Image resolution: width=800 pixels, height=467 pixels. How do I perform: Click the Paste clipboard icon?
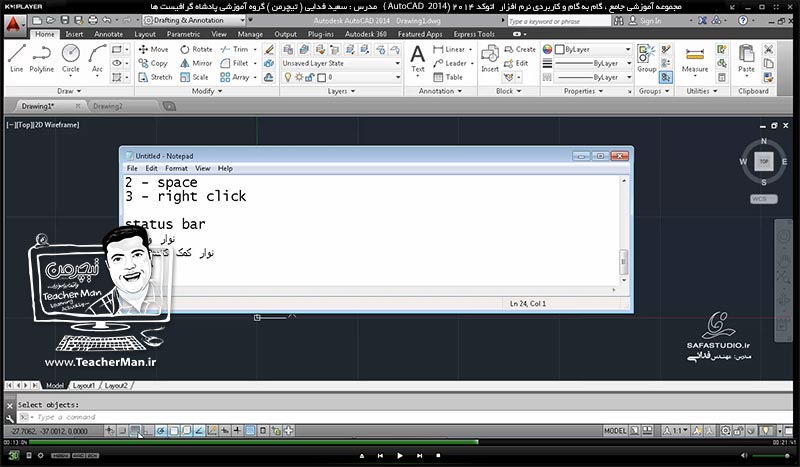pos(746,59)
